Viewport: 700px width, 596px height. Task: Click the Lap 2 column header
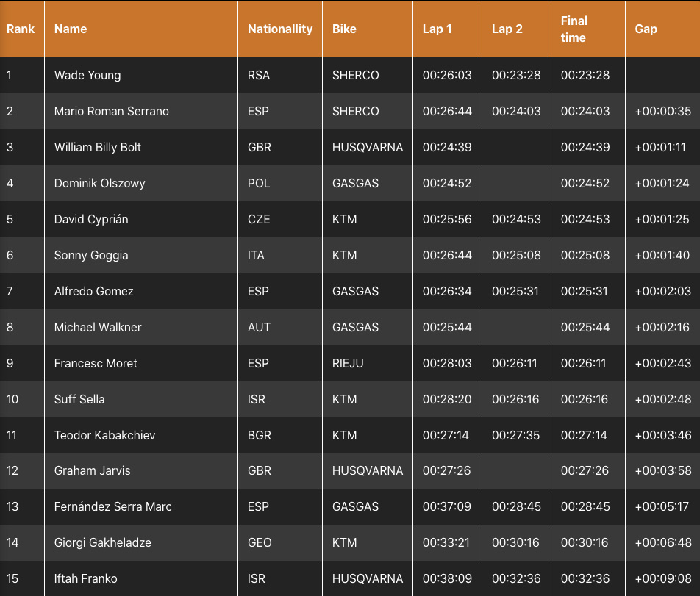[x=507, y=29]
